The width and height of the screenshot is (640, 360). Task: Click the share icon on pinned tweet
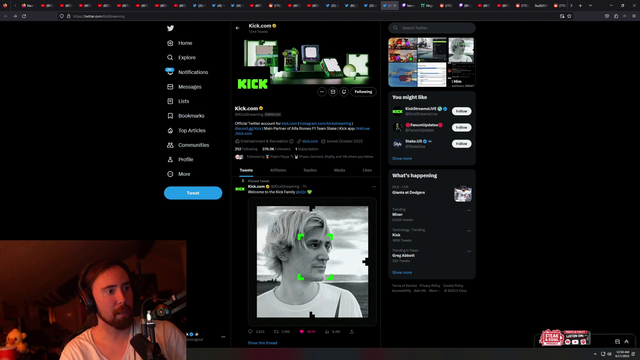tap(351, 331)
